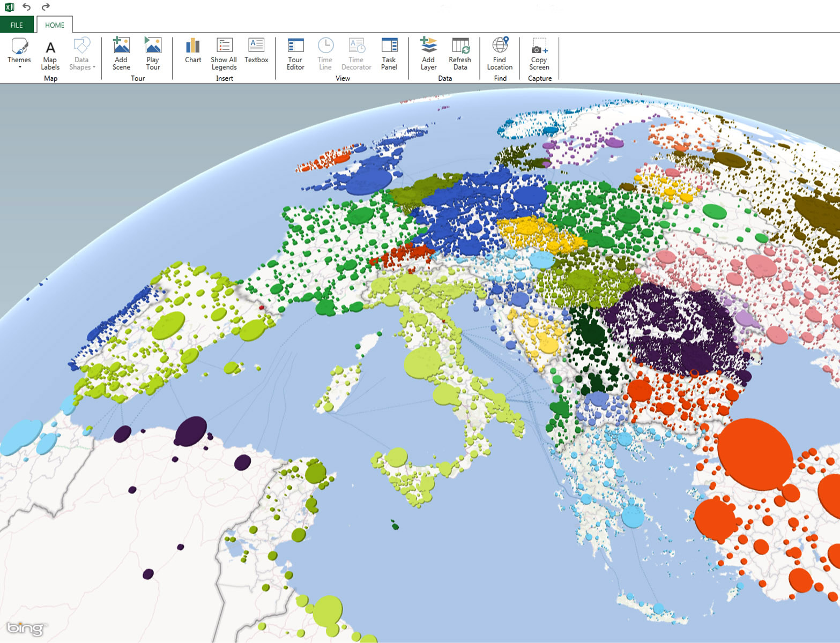Open the Tour Editor pane

point(295,54)
